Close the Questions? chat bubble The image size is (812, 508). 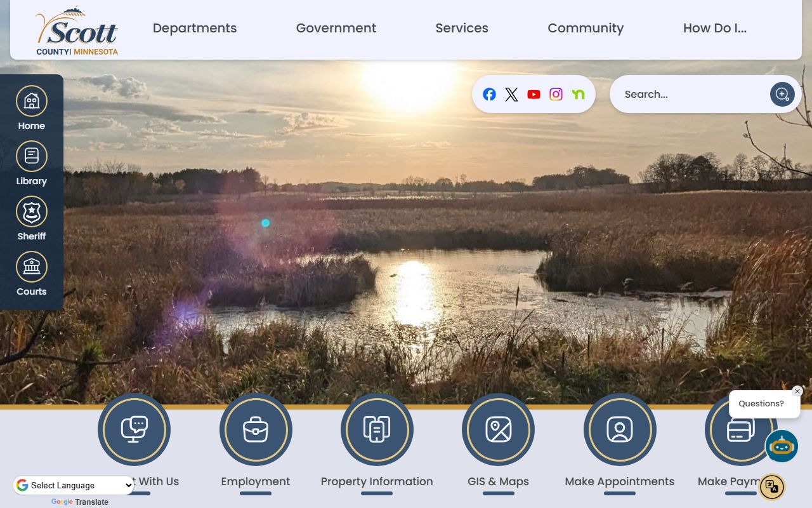[797, 391]
